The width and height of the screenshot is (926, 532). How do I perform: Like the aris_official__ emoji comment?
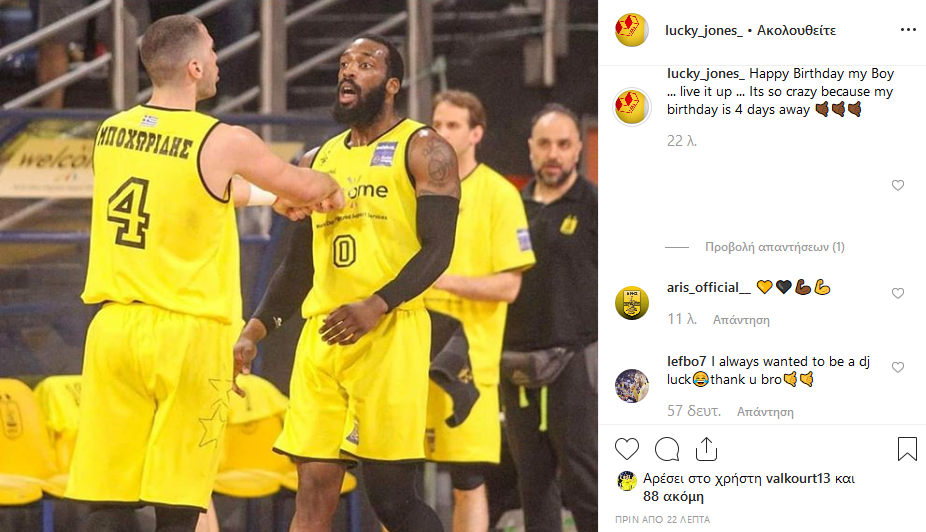(898, 293)
